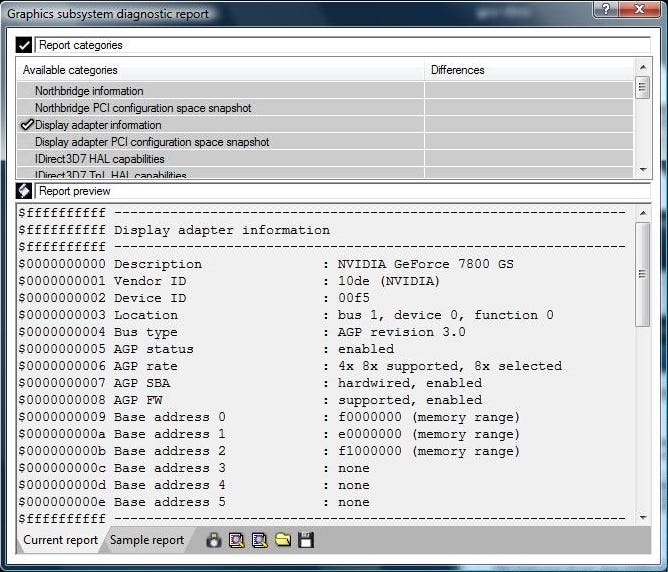Click the category list scrollbar thumb
Image resolution: width=668 pixels, height=572 pixels.
(642, 87)
